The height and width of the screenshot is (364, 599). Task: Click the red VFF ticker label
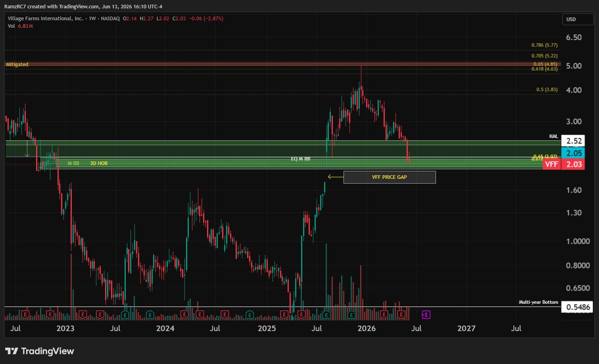pyautogui.click(x=552, y=164)
